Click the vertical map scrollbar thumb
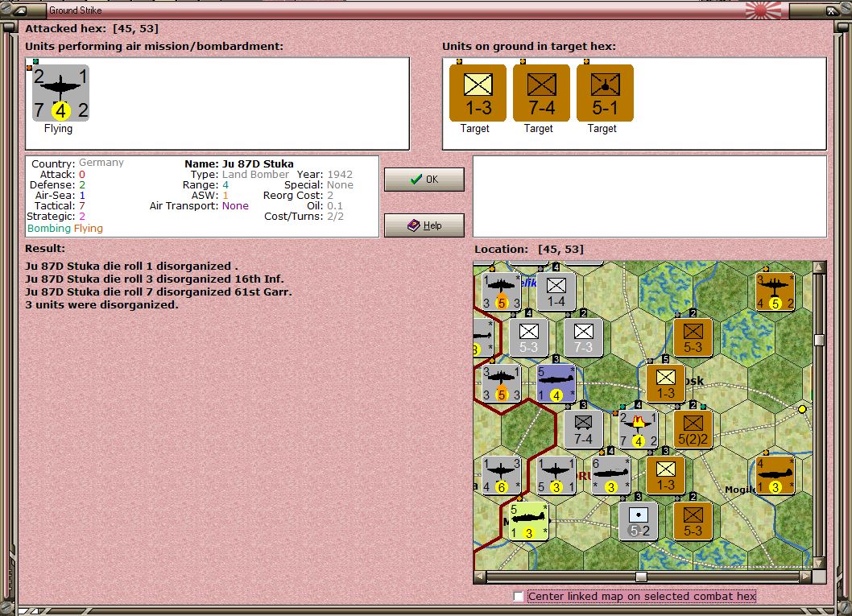The width and height of the screenshot is (852, 616). [x=820, y=340]
